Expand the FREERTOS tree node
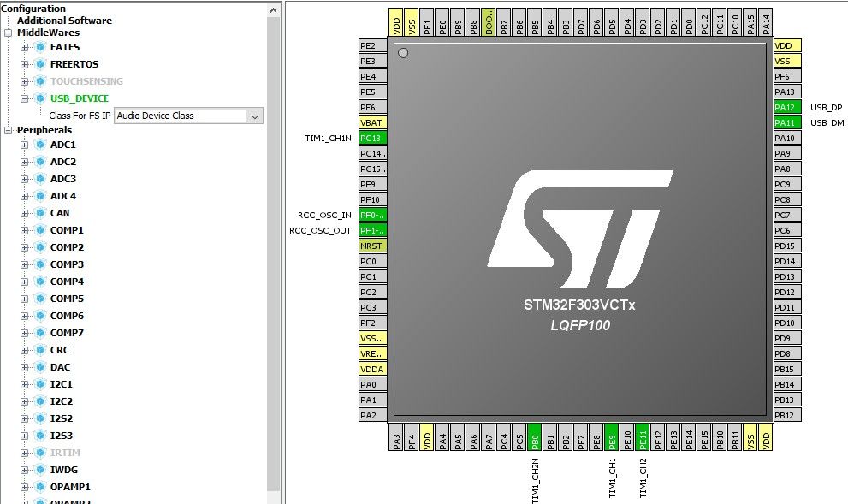 coord(24,64)
